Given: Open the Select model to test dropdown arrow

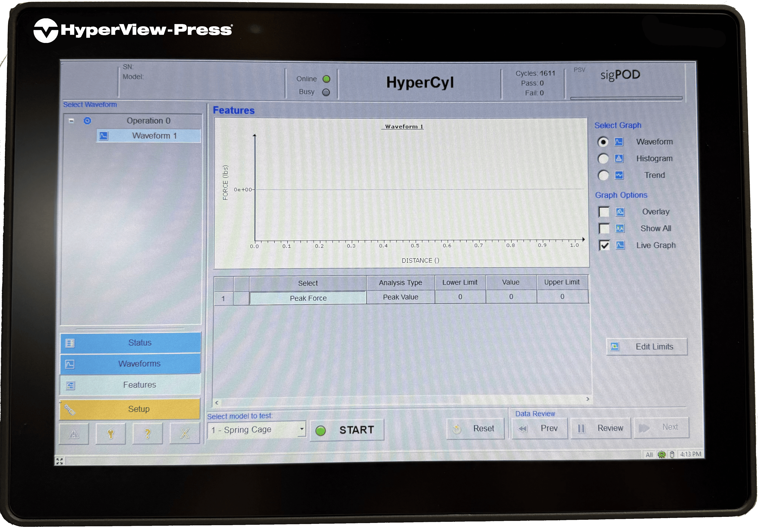Looking at the screenshot, I should point(301,429).
